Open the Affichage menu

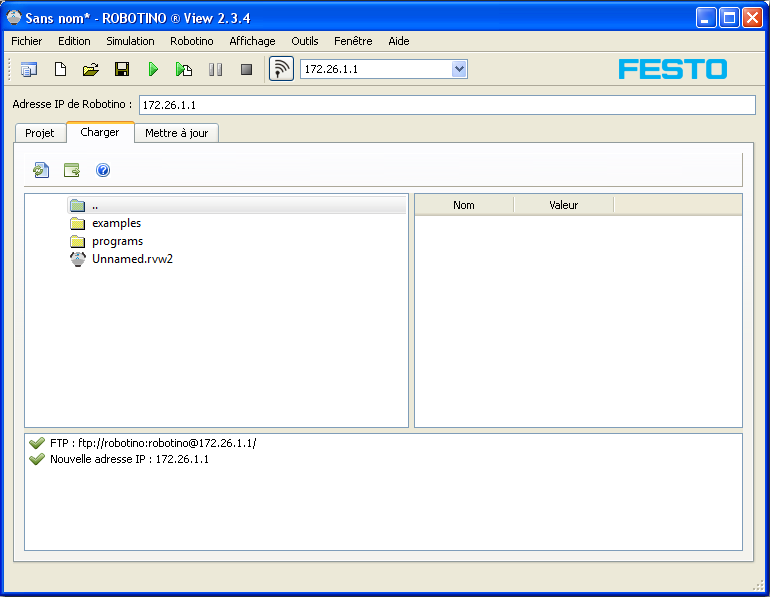tap(252, 41)
